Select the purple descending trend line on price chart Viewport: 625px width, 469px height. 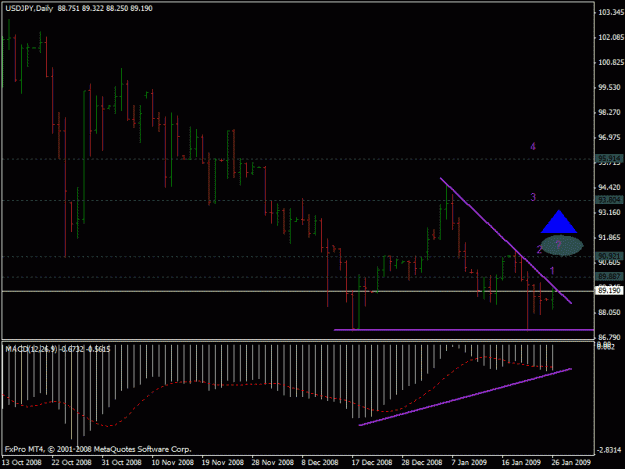[x=506, y=241]
